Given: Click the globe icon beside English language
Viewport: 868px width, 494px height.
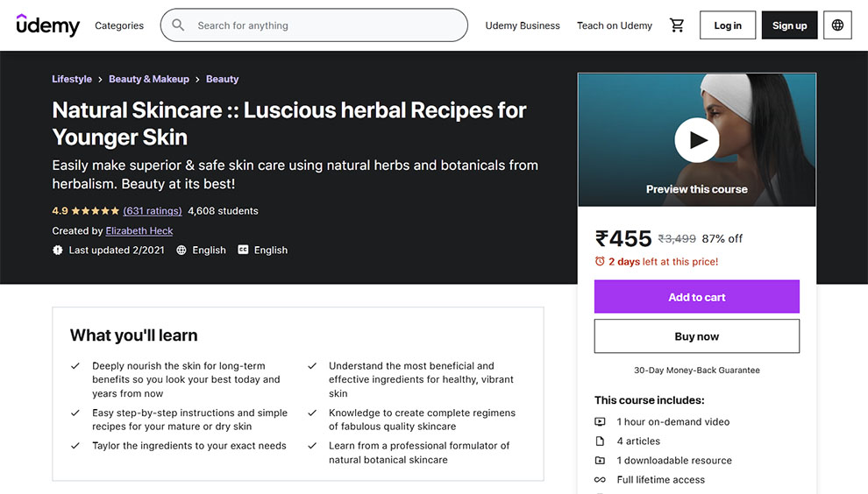Looking at the screenshot, I should pyautogui.click(x=181, y=250).
